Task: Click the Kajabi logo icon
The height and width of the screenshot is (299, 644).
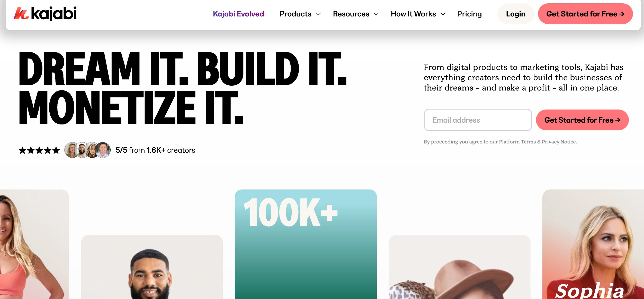Action: pyautogui.click(x=21, y=13)
